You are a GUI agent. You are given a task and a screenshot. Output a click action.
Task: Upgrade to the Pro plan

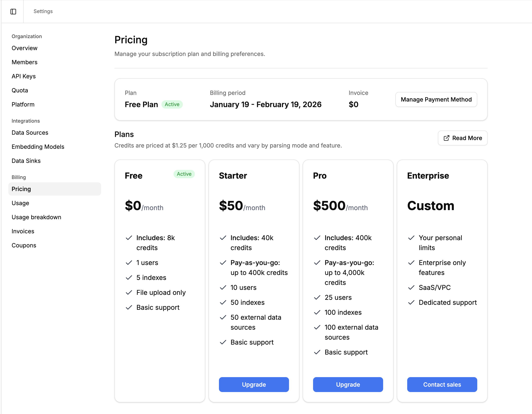(x=348, y=384)
